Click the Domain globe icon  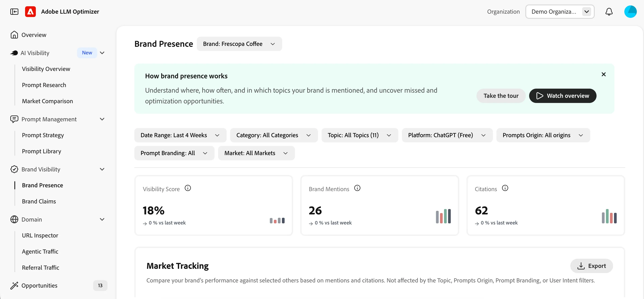pos(14,219)
